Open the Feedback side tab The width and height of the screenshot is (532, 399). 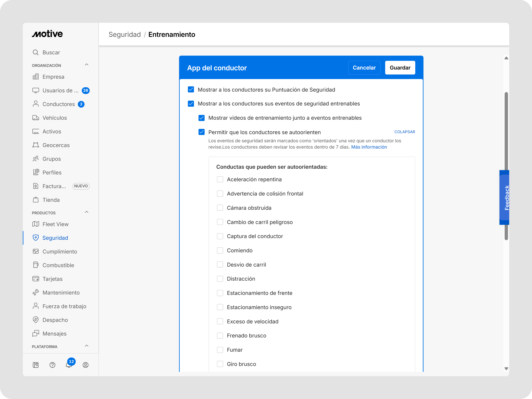point(505,197)
